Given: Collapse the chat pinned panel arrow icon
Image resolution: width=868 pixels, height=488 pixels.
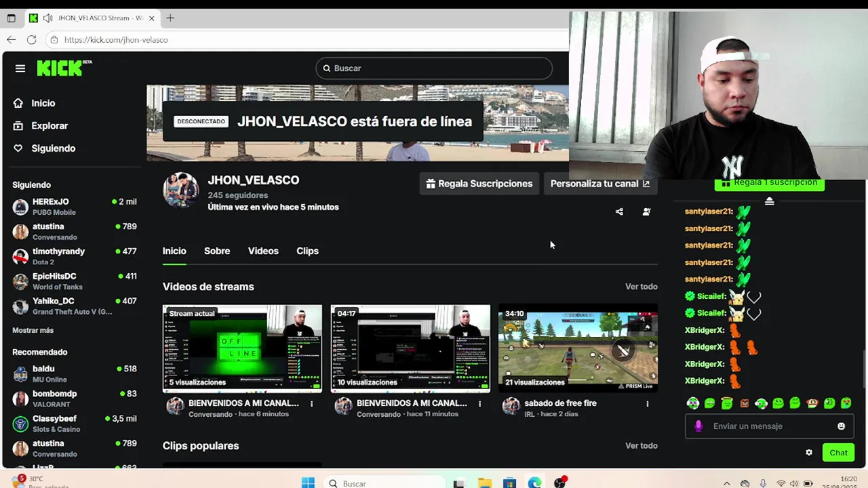Looking at the screenshot, I should [769, 201].
